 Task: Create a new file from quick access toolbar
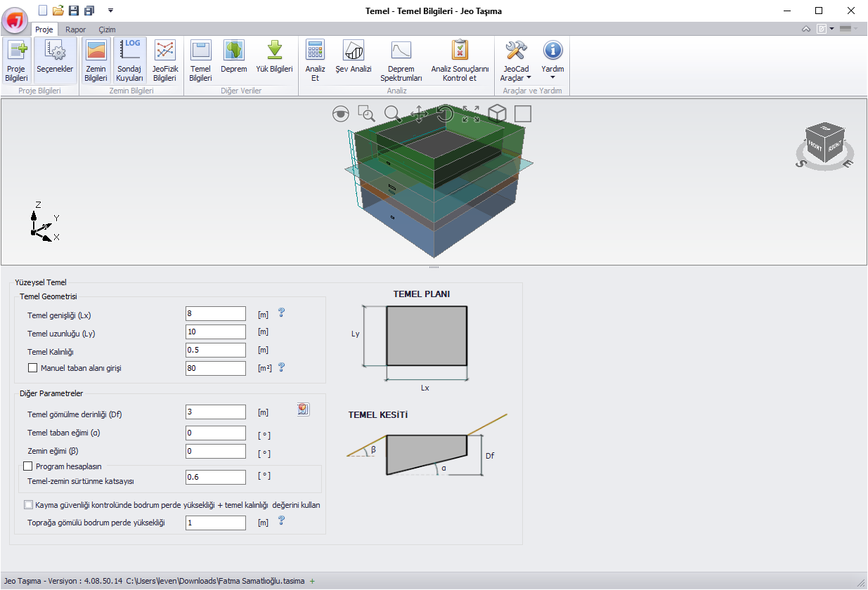point(44,11)
